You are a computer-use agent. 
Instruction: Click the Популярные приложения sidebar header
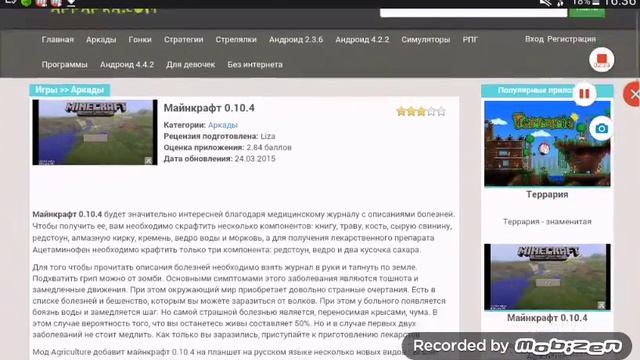547,91
